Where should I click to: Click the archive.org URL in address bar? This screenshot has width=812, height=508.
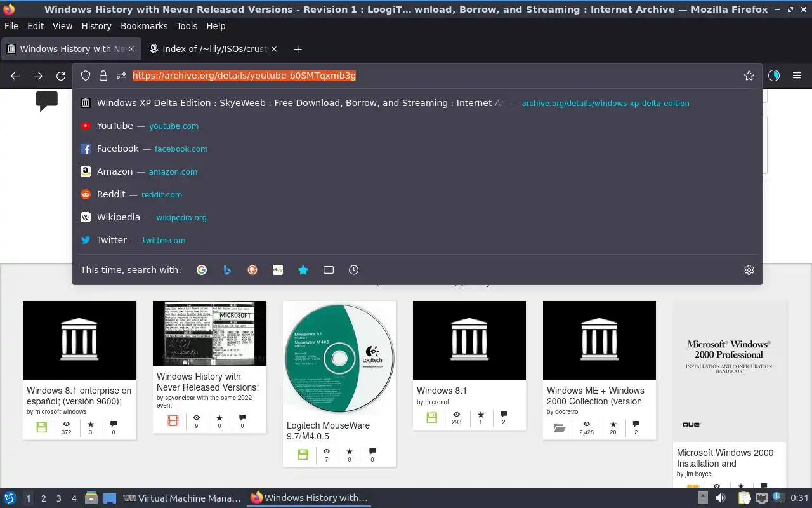(x=244, y=76)
